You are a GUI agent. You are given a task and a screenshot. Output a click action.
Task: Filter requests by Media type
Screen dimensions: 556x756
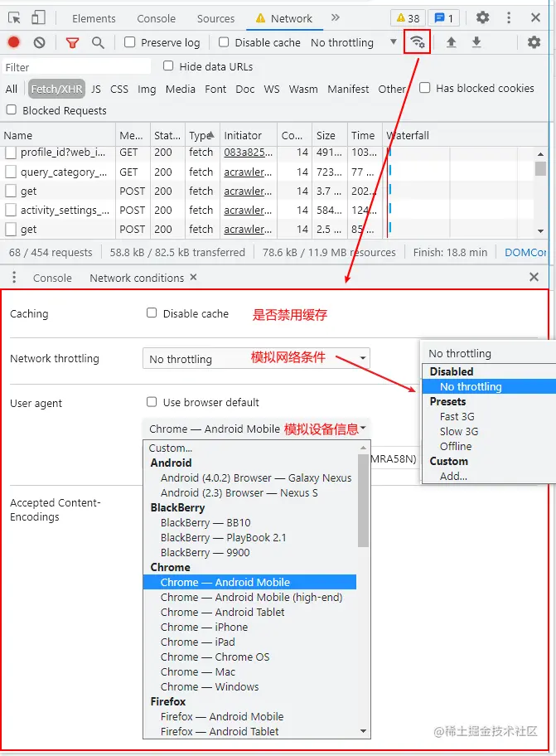[180, 90]
